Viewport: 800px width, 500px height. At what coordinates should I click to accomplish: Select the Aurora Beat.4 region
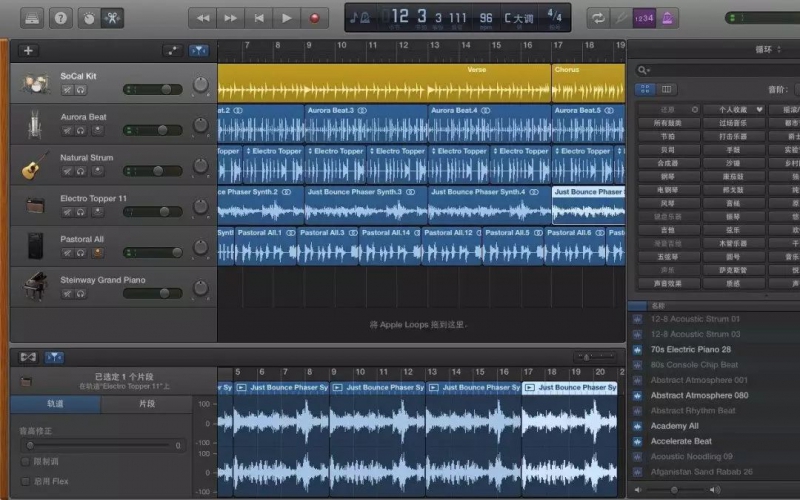coord(489,123)
